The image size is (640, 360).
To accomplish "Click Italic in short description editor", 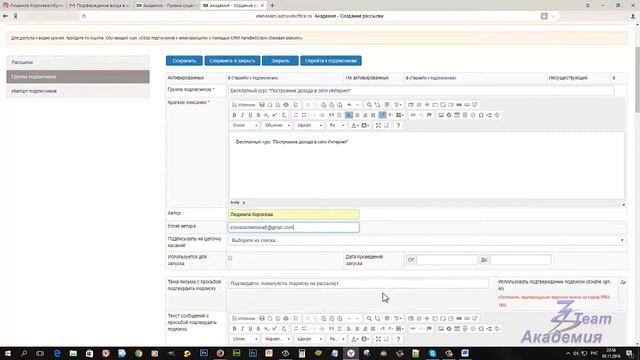I will (x=242, y=115).
